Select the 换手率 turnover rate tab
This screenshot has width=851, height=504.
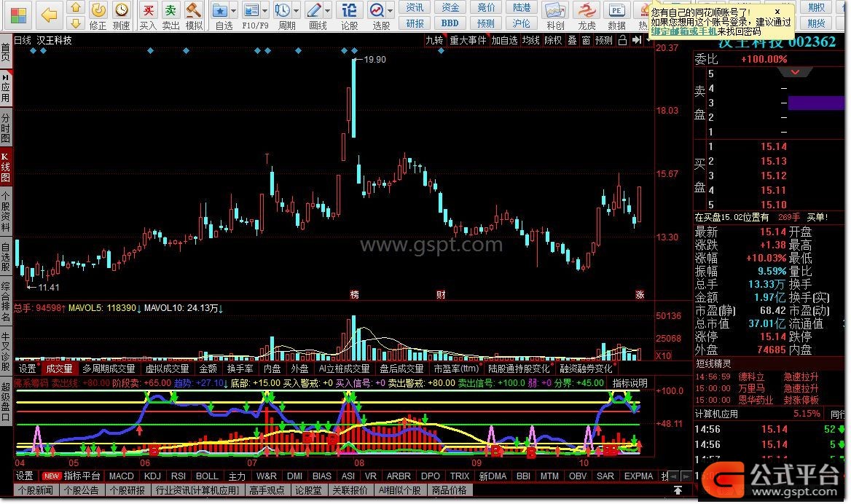240,369
